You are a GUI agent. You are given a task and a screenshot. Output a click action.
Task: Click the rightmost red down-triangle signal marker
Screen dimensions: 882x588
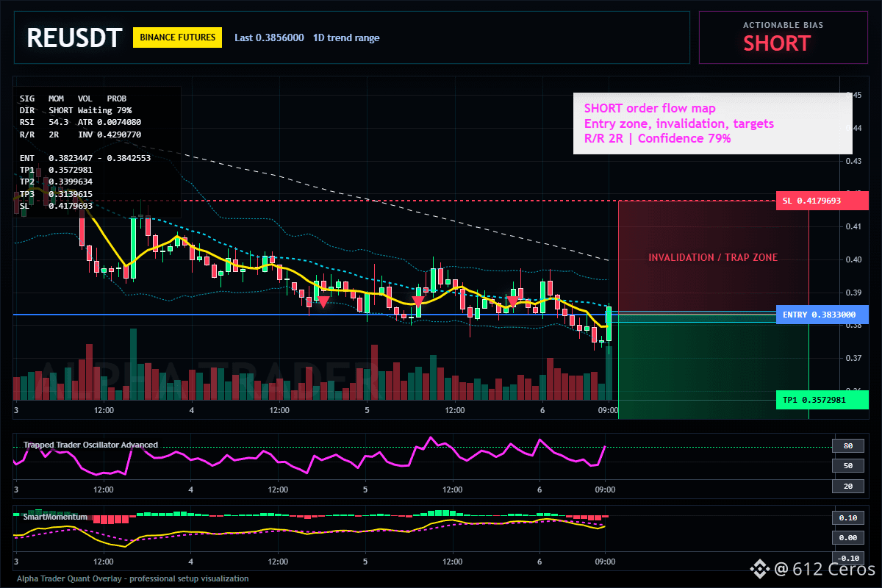[x=513, y=301]
